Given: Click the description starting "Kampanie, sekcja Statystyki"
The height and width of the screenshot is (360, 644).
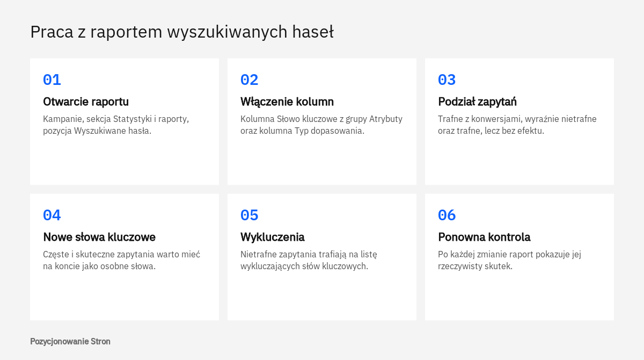Looking at the screenshot, I should point(116,125).
